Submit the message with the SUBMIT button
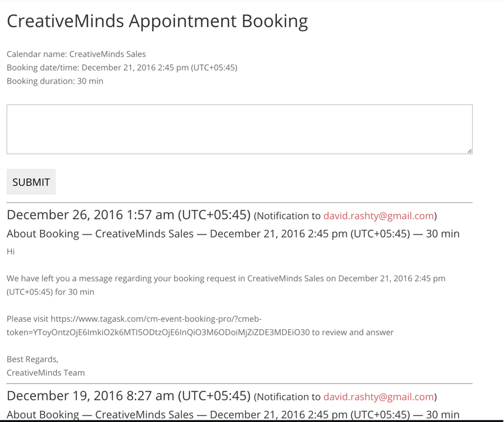Image resolution: width=504 pixels, height=422 pixels. [x=31, y=182]
